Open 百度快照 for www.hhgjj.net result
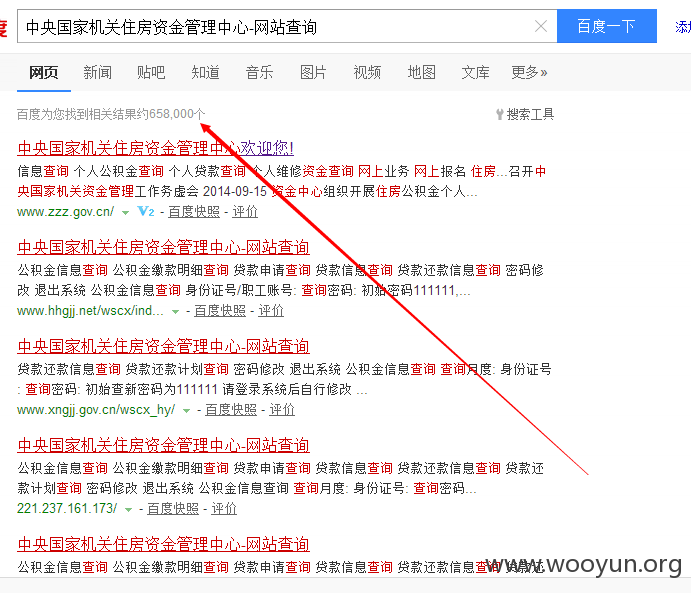The width and height of the screenshot is (691, 593). pyautogui.click(x=220, y=311)
